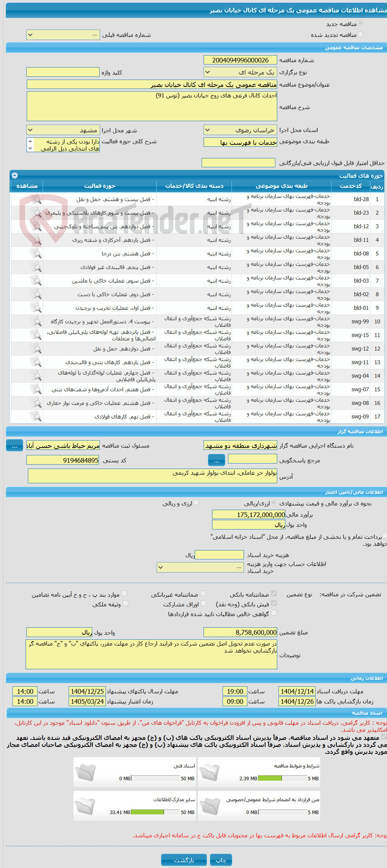Click the بازگشت back button

click(x=184, y=860)
